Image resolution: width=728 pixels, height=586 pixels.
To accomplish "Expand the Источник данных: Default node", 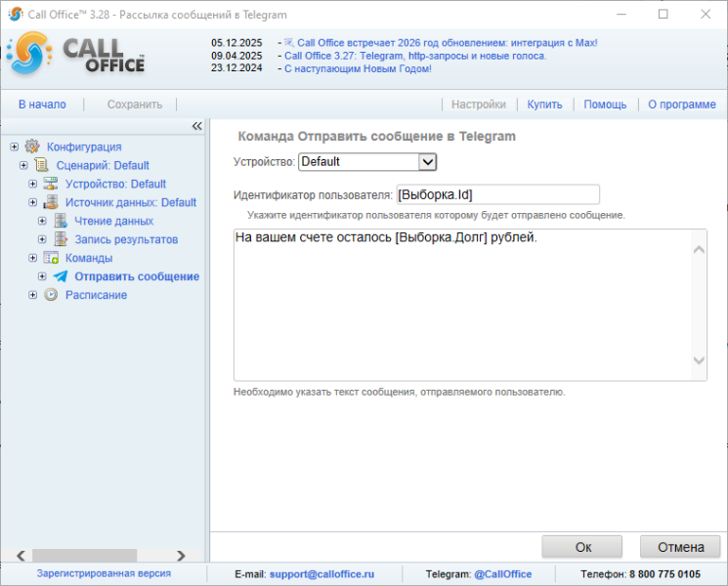I will coord(32,202).
